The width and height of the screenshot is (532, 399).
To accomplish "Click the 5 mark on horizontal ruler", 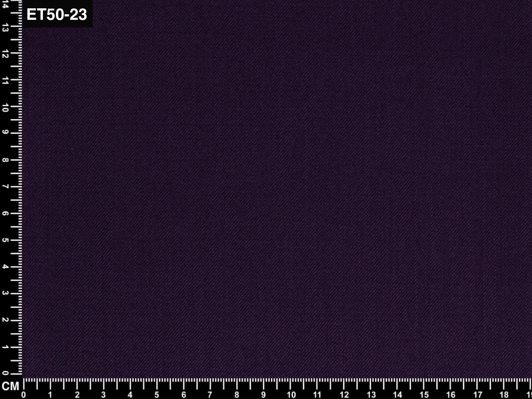I will click(157, 395).
